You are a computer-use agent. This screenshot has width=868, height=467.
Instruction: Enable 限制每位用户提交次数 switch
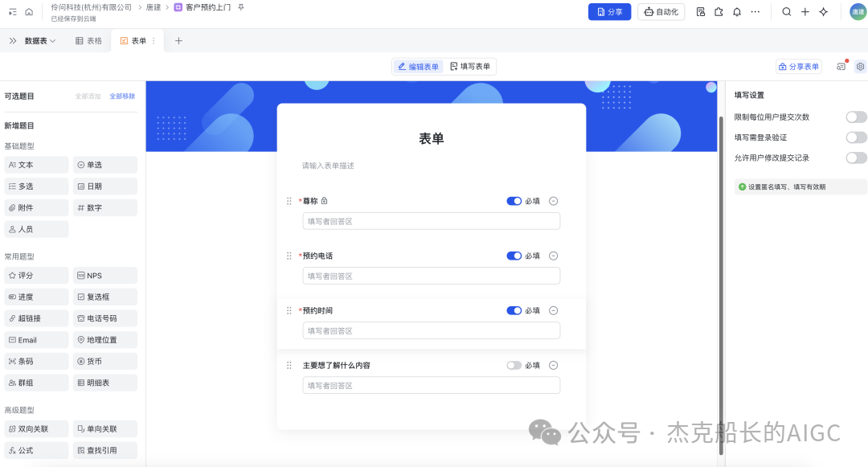pos(856,117)
